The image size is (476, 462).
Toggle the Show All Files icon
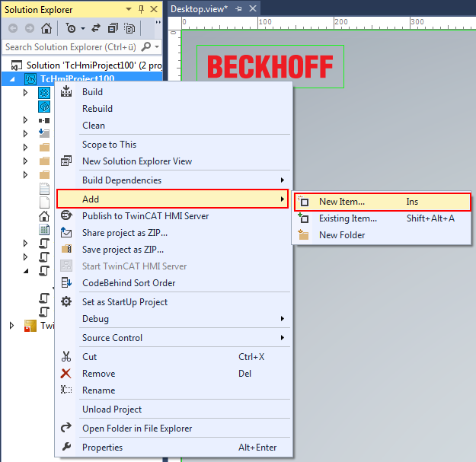point(129,28)
